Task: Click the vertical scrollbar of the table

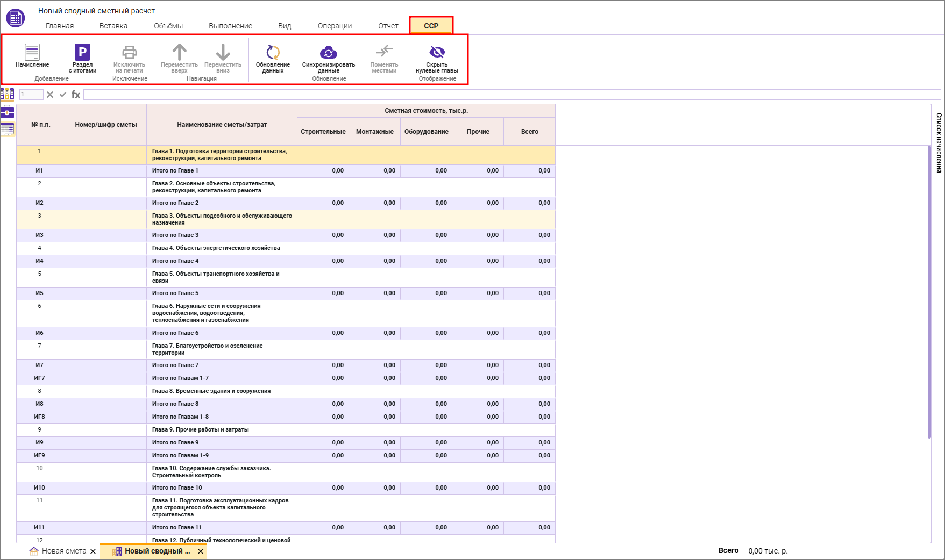Action: (929, 290)
